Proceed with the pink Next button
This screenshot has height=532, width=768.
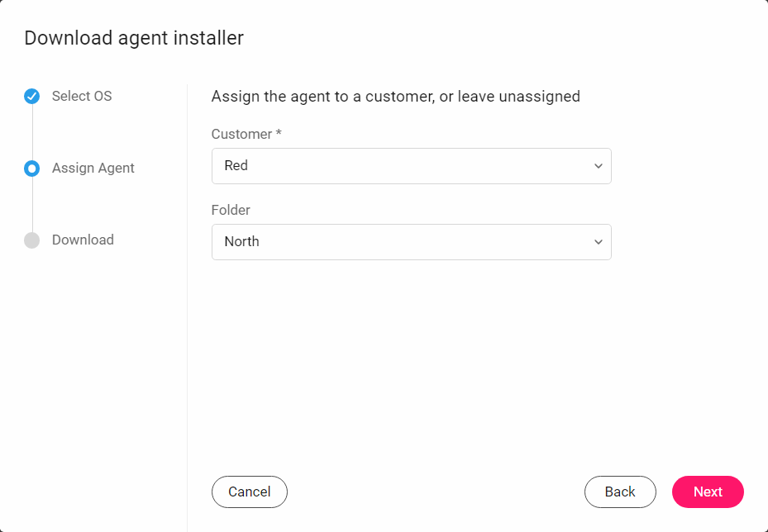click(708, 492)
